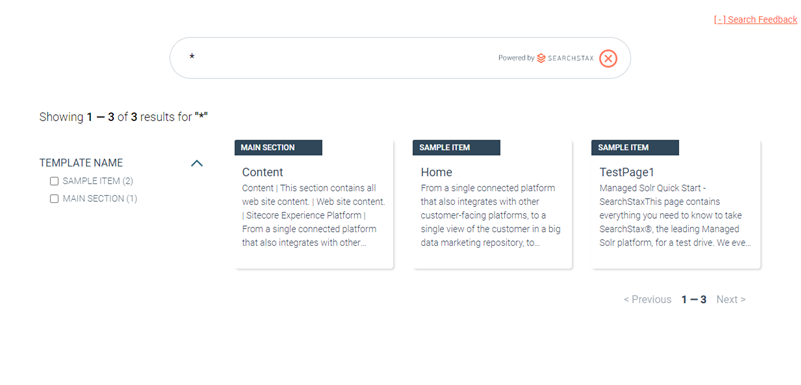
Task: Click the Home card description text
Action: point(490,215)
